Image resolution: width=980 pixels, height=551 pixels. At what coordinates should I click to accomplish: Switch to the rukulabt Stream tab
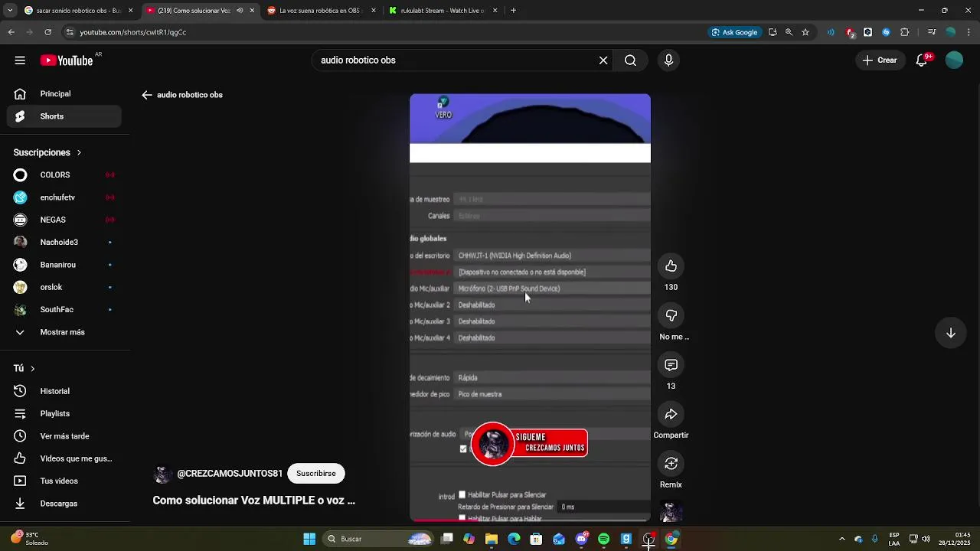coord(443,11)
